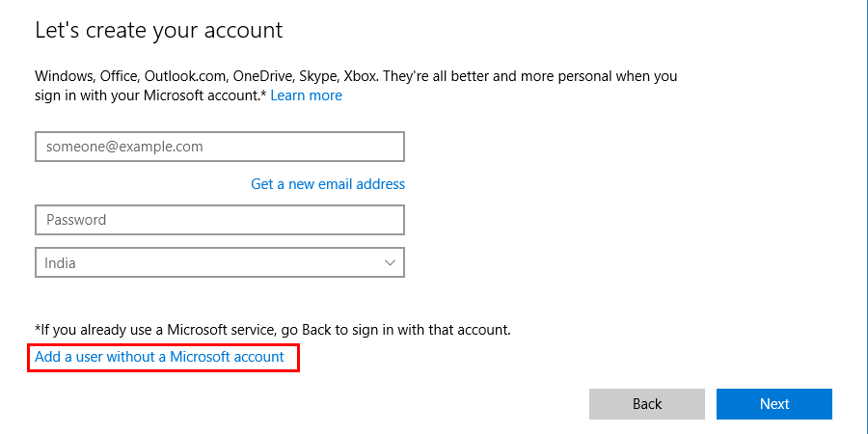Place cursor in someone@example.com box
Viewport: 868px width, 434px height.
click(219, 147)
